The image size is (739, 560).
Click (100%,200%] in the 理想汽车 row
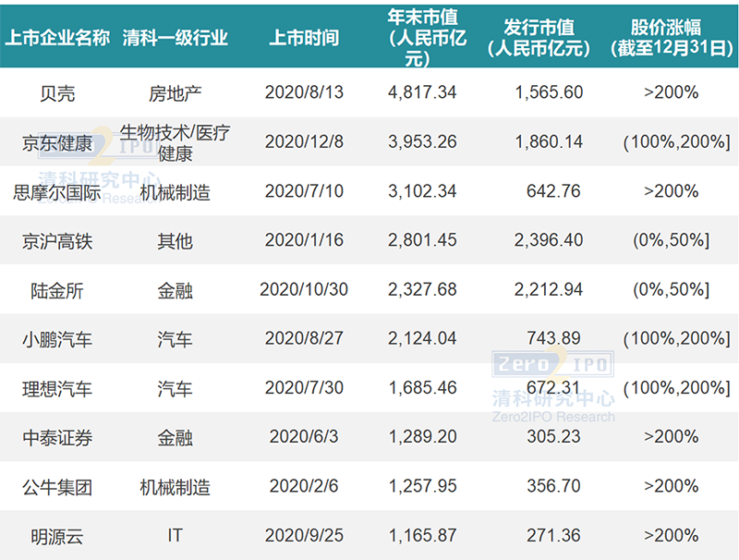(677, 388)
